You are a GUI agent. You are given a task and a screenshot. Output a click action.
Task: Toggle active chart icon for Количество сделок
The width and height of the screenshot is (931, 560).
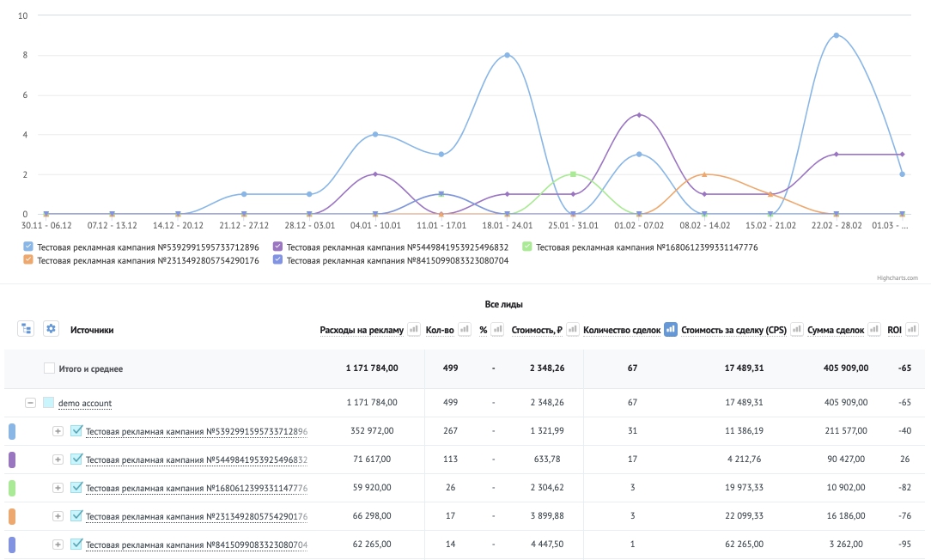click(671, 329)
